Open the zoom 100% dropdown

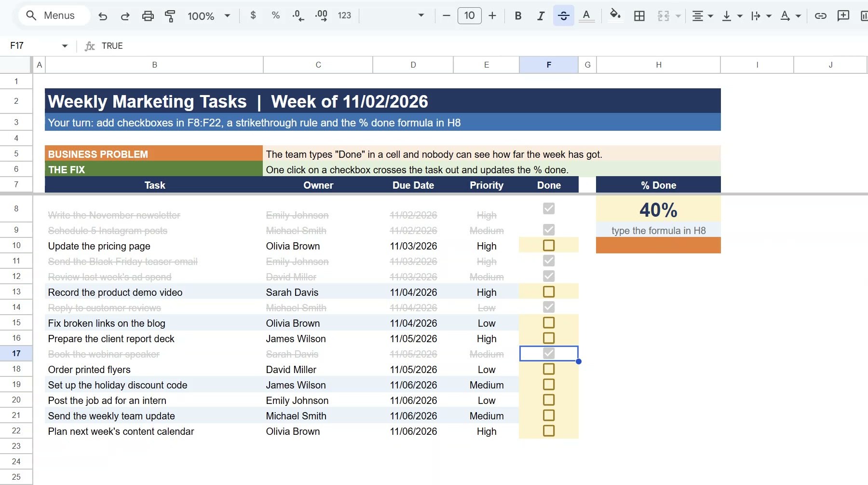click(209, 16)
